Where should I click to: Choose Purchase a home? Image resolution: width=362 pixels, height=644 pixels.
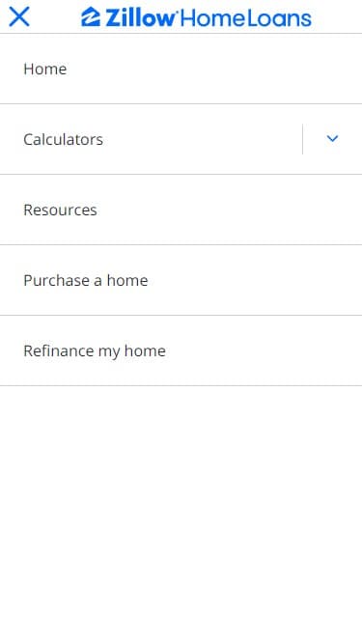tap(181, 281)
